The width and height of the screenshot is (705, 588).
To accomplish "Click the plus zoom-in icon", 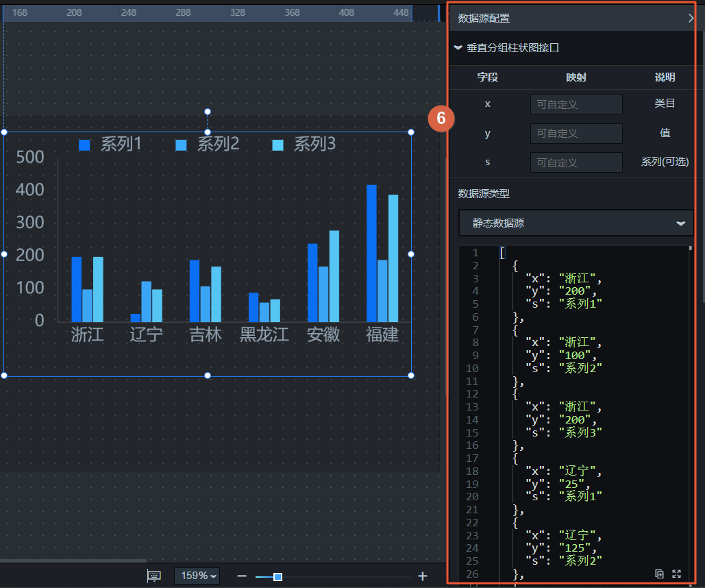I will click(x=422, y=576).
